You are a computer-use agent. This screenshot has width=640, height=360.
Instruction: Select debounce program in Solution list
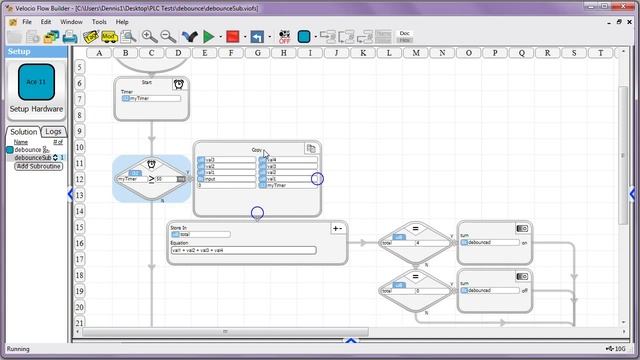tap(28, 150)
